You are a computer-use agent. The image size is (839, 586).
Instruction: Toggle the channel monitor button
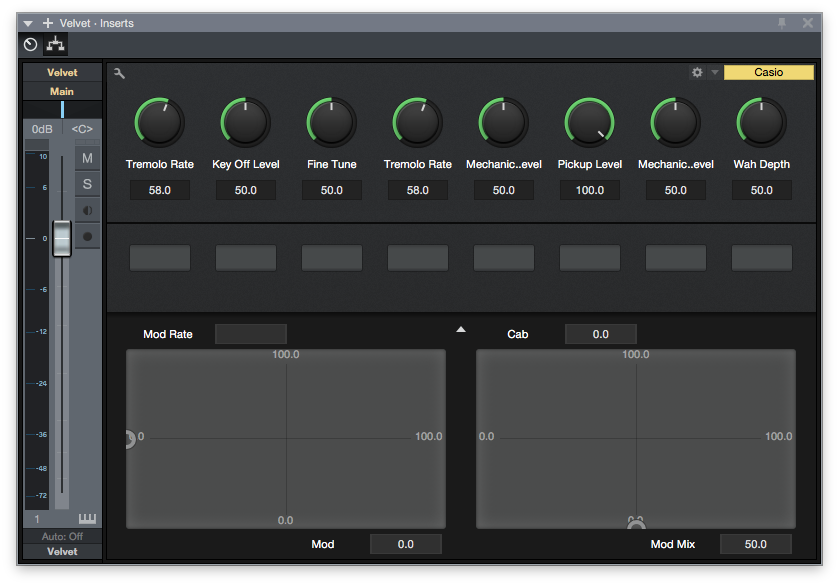pyautogui.click(x=87, y=210)
